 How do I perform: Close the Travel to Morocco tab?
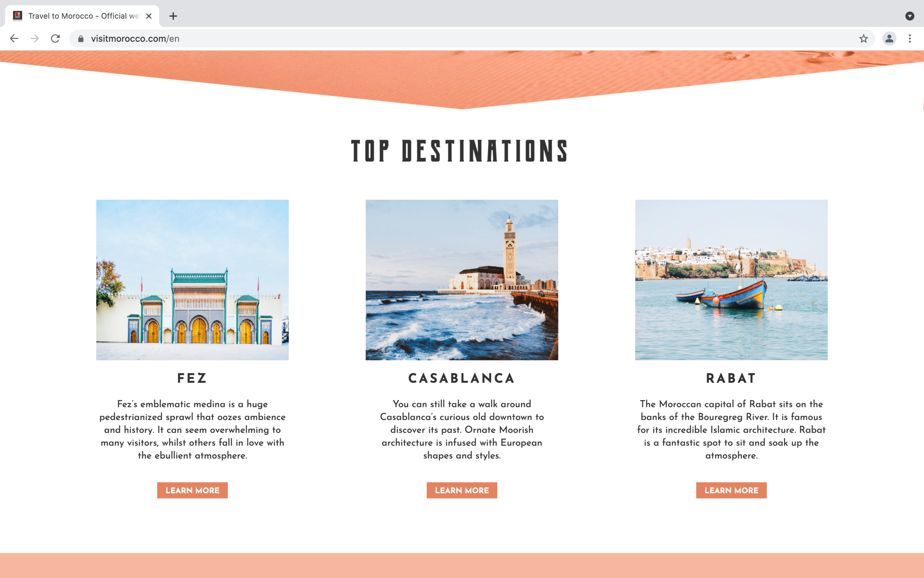tap(149, 16)
